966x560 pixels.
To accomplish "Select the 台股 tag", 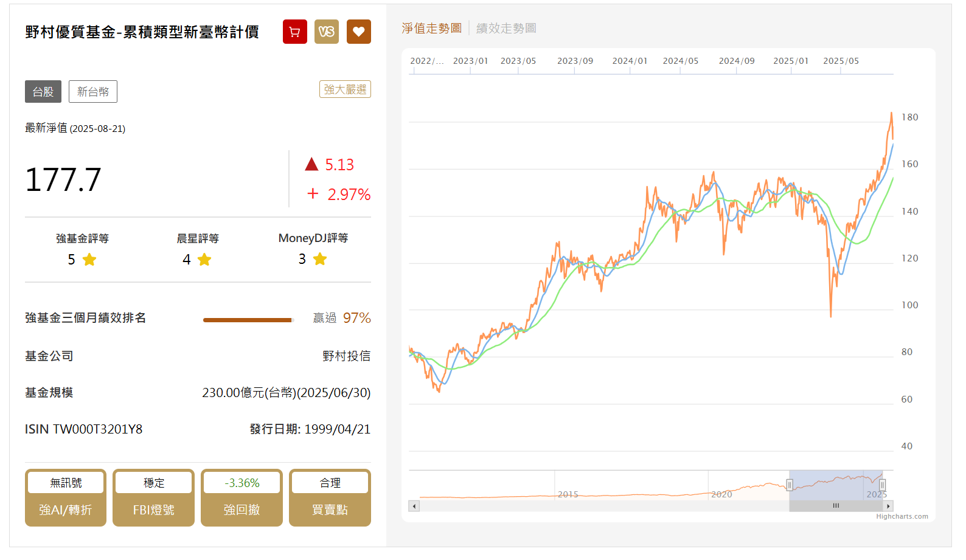I will pyautogui.click(x=43, y=92).
